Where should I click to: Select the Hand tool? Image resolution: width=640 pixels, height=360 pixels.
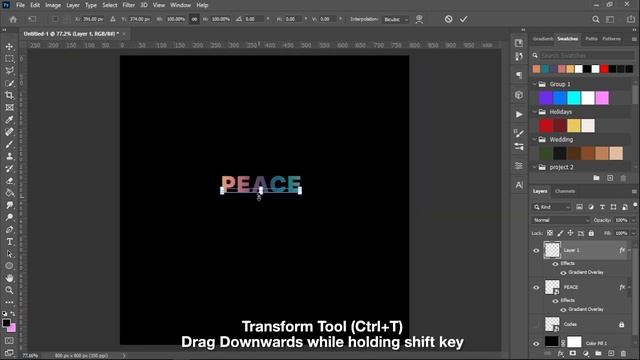tap(9, 278)
